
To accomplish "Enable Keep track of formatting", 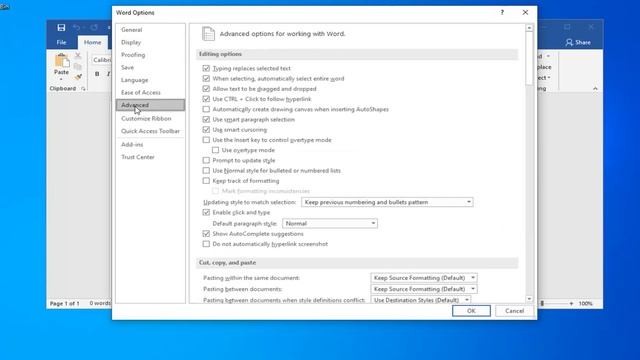I will click(206, 180).
